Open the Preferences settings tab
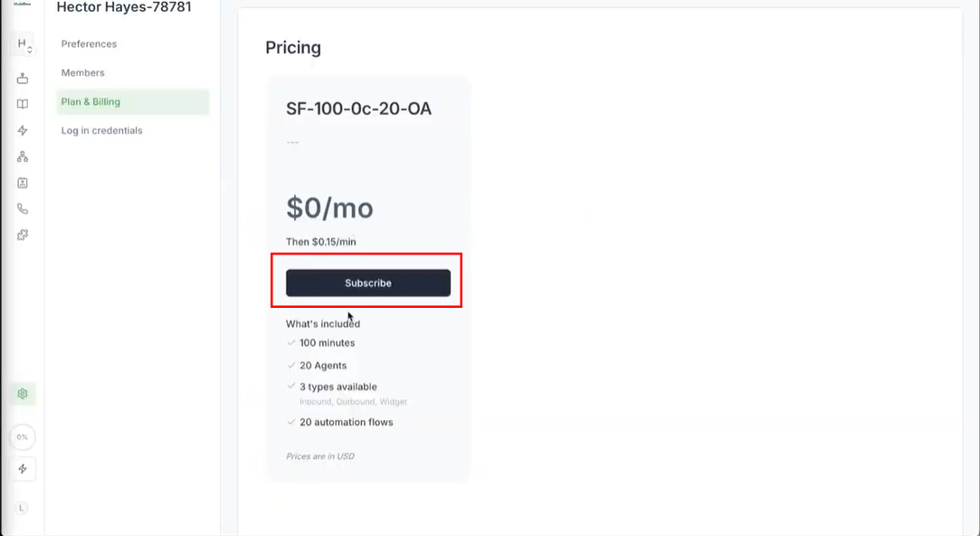Viewport: 980px width, 536px height. click(89, 44)
